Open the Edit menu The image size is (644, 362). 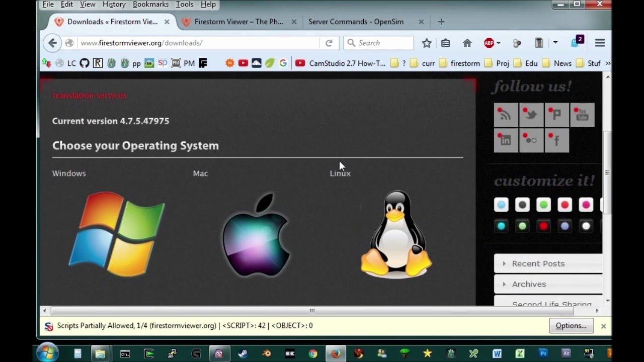tap(67, 5)
